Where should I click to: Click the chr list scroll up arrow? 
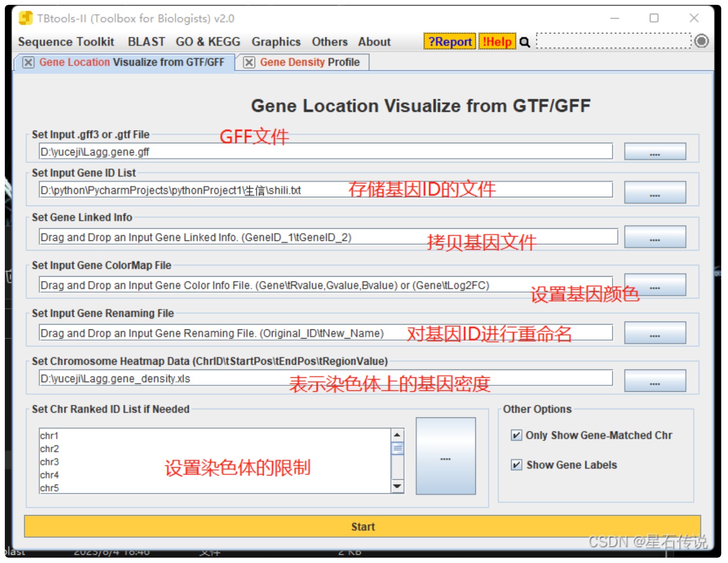coord(397,435)
